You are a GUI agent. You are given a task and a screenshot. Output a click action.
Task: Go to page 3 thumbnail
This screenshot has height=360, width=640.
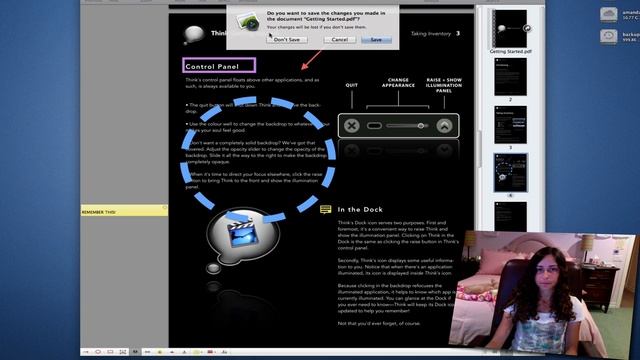point(510,125)
